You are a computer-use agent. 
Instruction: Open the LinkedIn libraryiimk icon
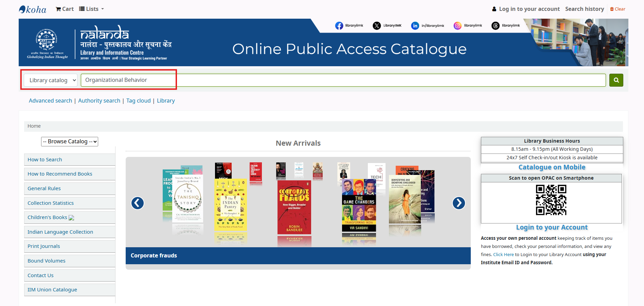tap(415, 26)
